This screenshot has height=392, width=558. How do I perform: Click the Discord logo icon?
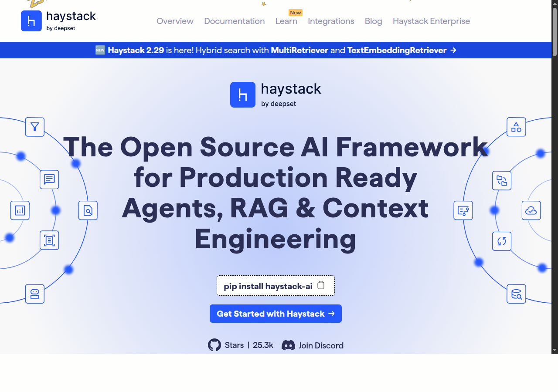tap(288, 345)
